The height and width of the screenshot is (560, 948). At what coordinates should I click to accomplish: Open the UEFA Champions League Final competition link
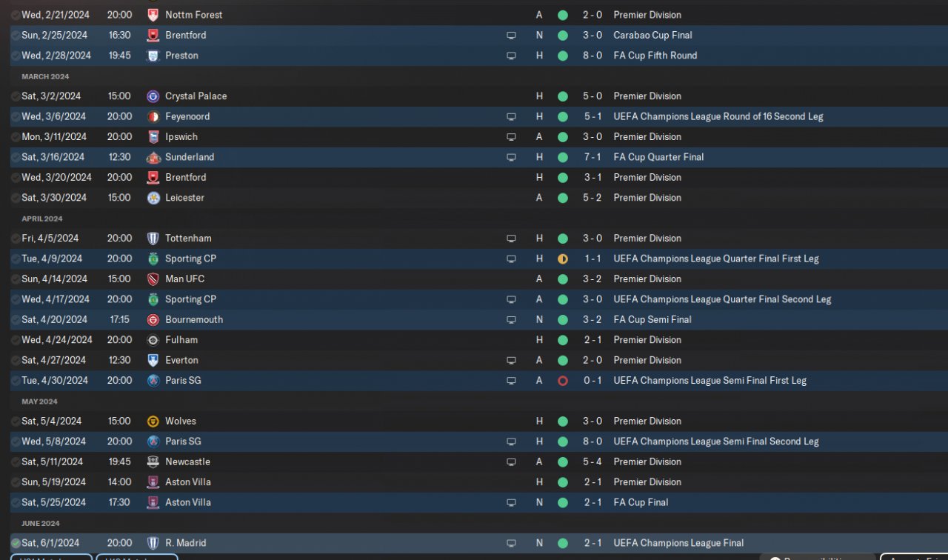point(678,543)
